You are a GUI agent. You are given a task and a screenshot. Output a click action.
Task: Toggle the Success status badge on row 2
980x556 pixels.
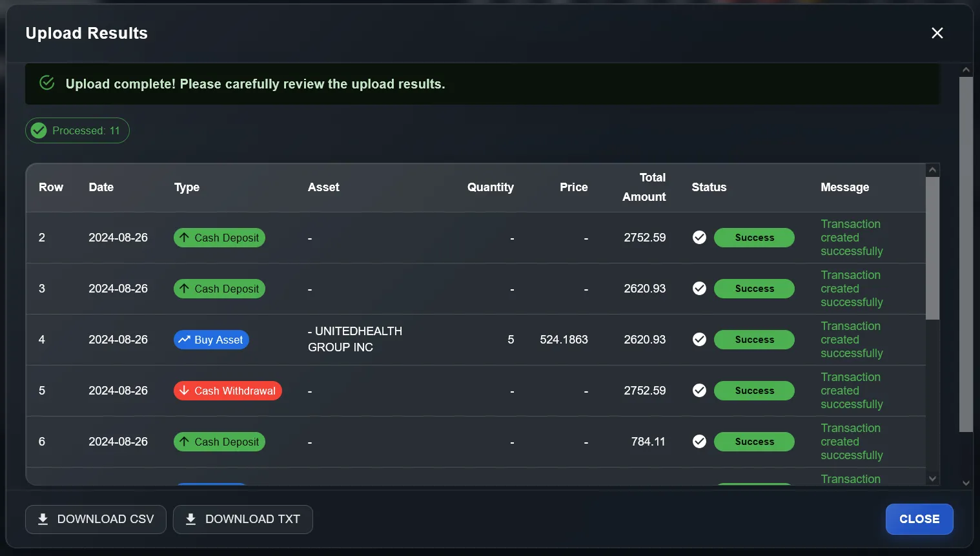click(754, 238)
